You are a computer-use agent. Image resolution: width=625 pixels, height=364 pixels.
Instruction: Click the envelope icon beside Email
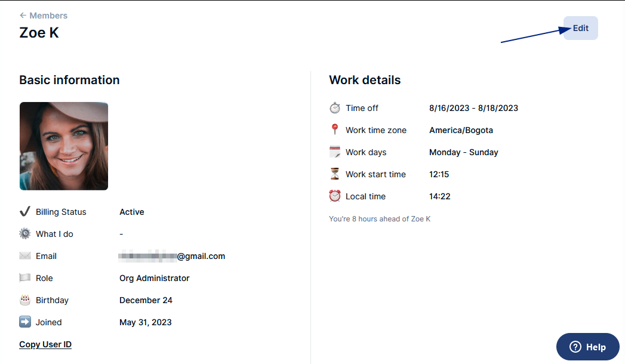tap(25, 256)
